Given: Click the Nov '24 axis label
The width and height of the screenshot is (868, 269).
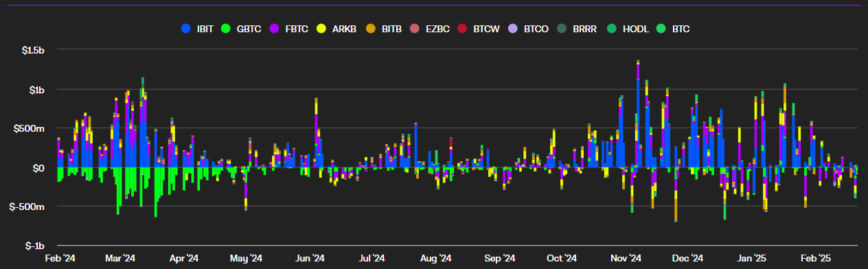Looking at the screenshot, I should pyautogui.click(x=625, y=258).
